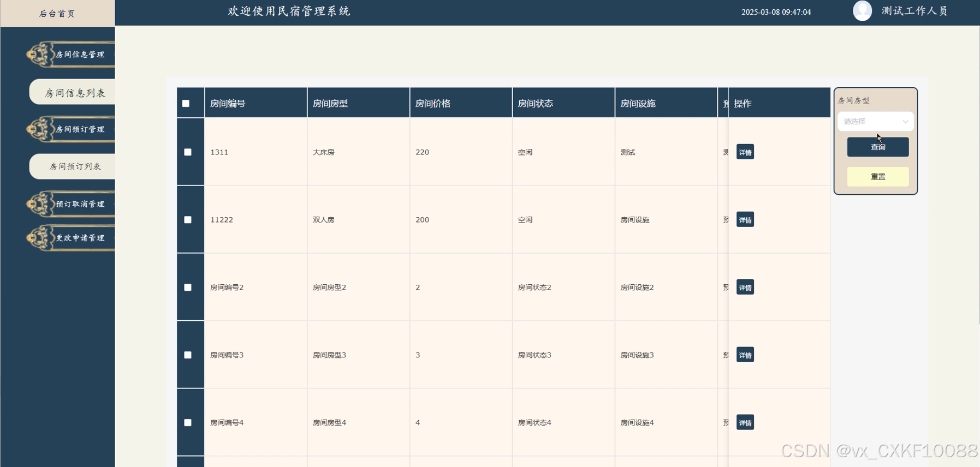Image resolution: width=980 pixels, height=467 pixels.
Task: Open 详情 for 房间编号3
Action: pyautogui.click(x=745, y=355)
